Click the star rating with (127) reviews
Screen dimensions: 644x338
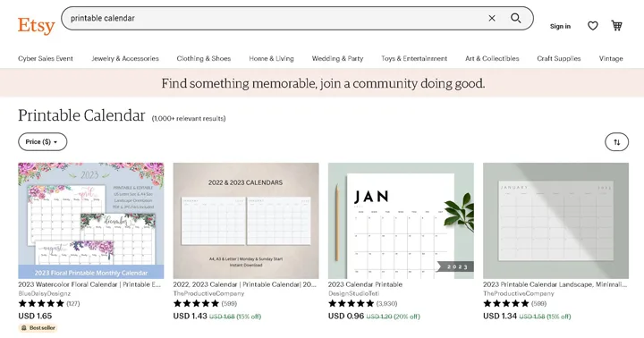coord(49,303)
